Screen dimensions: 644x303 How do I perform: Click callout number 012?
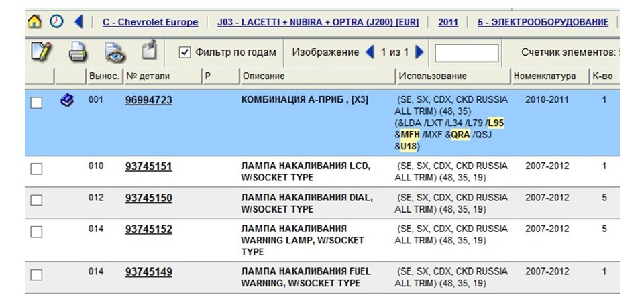pos(96,198)
